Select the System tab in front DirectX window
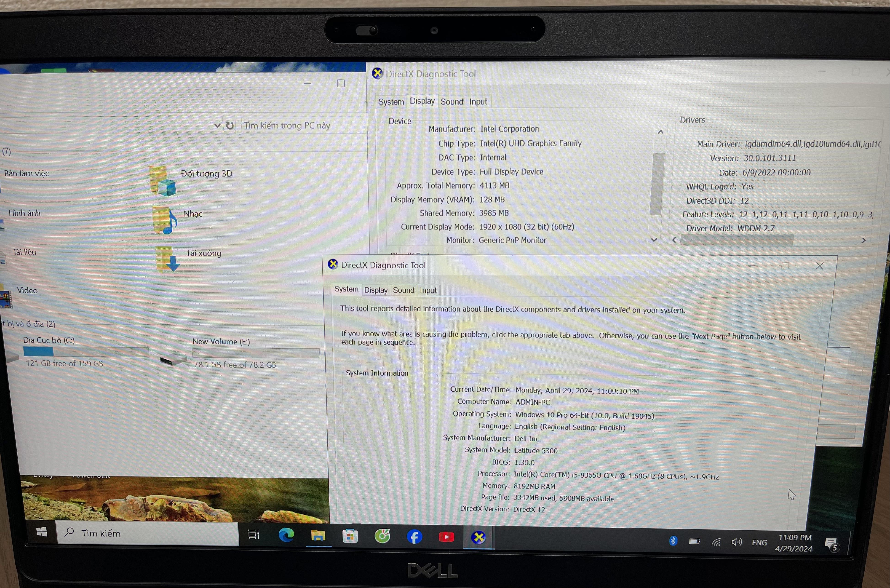The width and height of the screenshot is (890, 588). pos(346,289)
